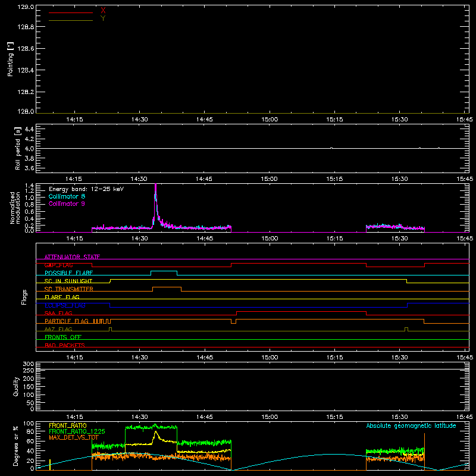Image resolution: width=476 pixels, height=476 pixels.
Task: Click the Degrees or % axis title
Action: [x=16, y=446]
